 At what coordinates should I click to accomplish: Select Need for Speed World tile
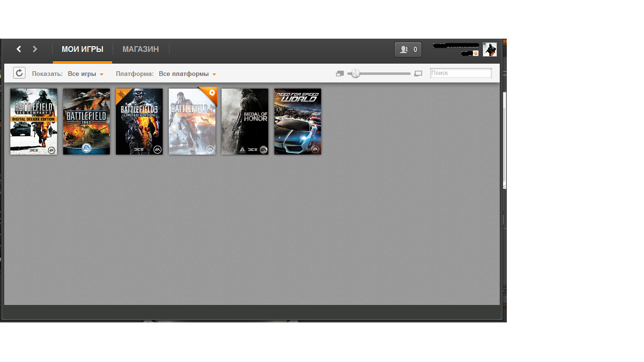click(298, 122)
